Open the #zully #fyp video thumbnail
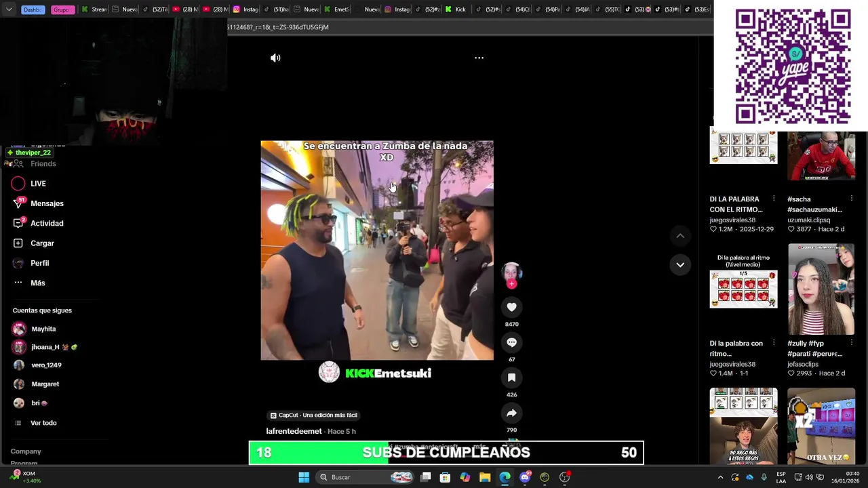The width and height of the screenshot is (868, 488). [x=821, y=289]
